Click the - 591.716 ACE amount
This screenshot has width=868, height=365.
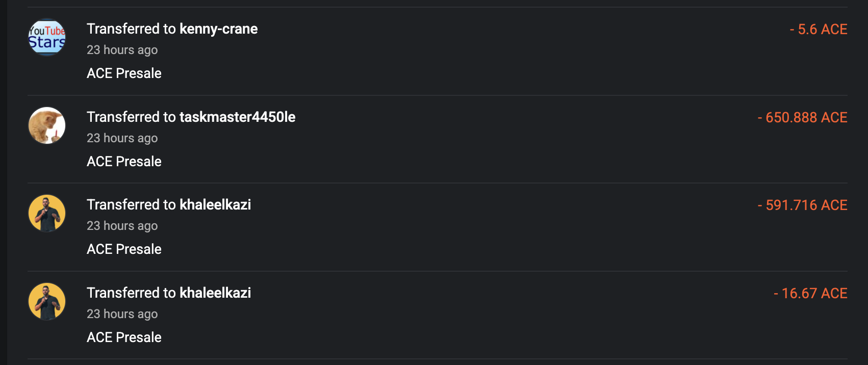[x=802, y=205]
